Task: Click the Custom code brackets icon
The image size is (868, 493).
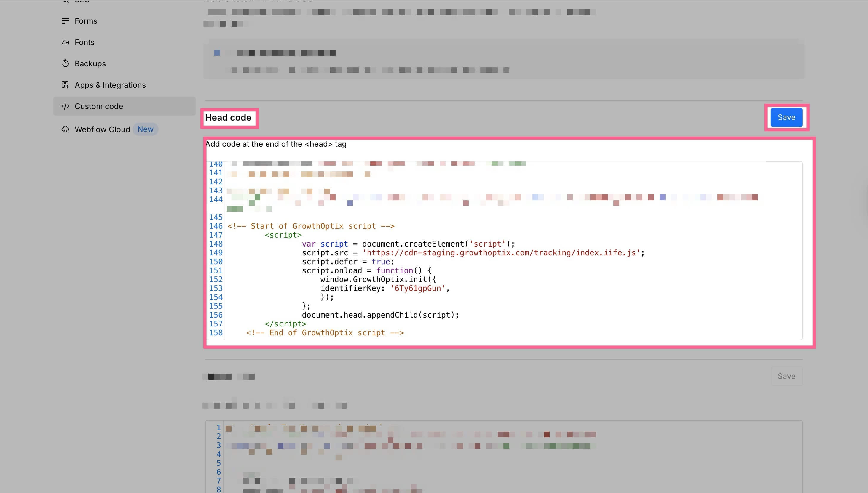Action: pos(65,106)
